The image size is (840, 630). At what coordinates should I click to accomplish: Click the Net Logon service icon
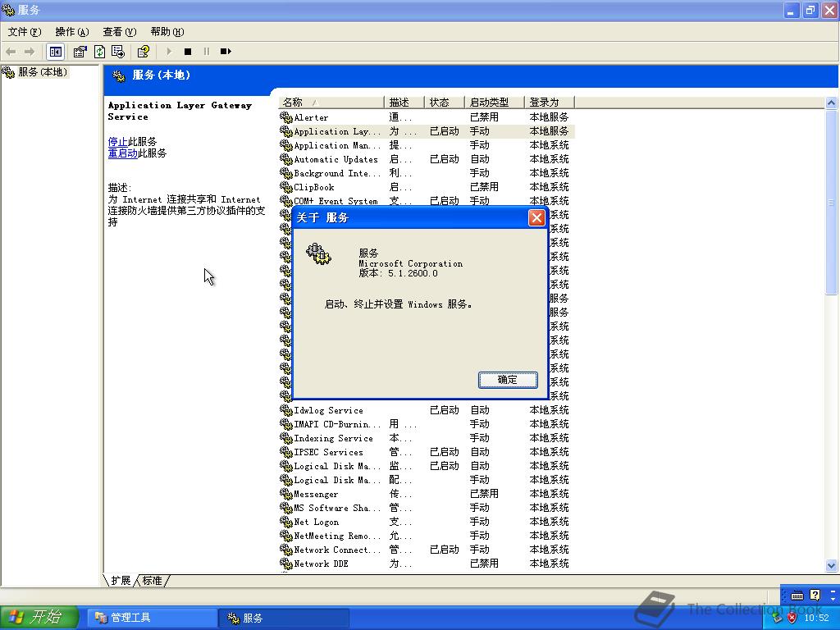pos(286,521)
